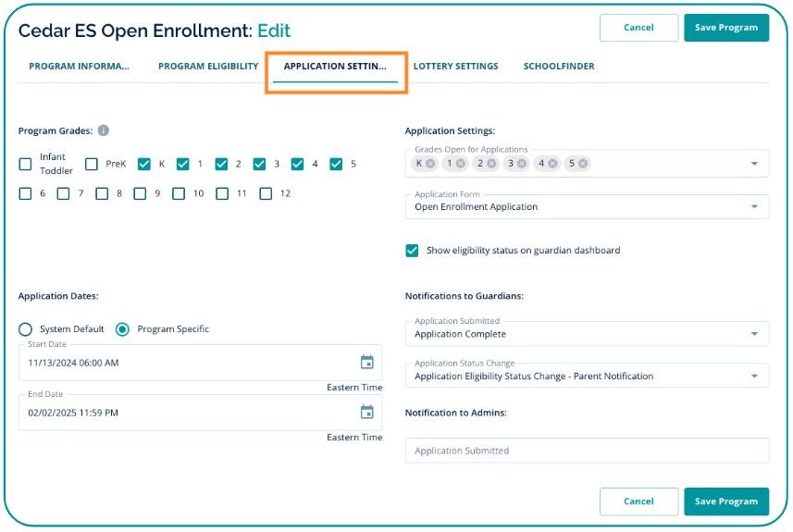Check the PreK grade checkbox
The height and width of the screenshot is (532, 793).
[92, 164]
